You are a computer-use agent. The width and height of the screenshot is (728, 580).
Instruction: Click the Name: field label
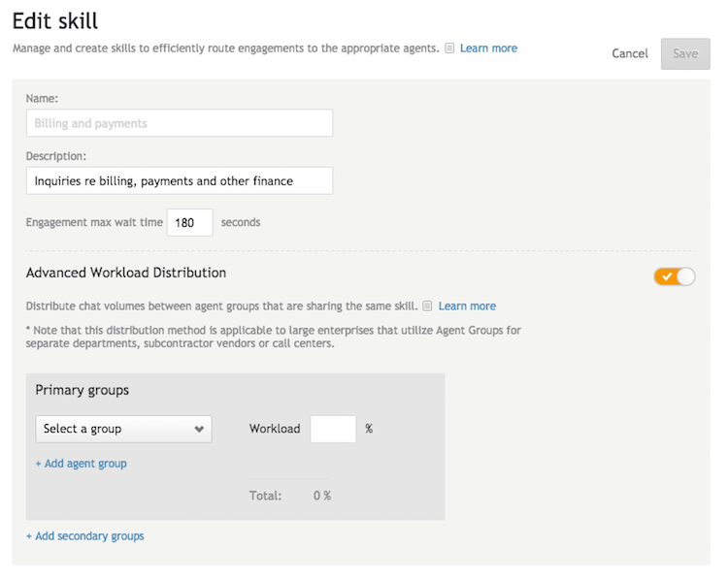pyautogui.click(x=42, y=98)
